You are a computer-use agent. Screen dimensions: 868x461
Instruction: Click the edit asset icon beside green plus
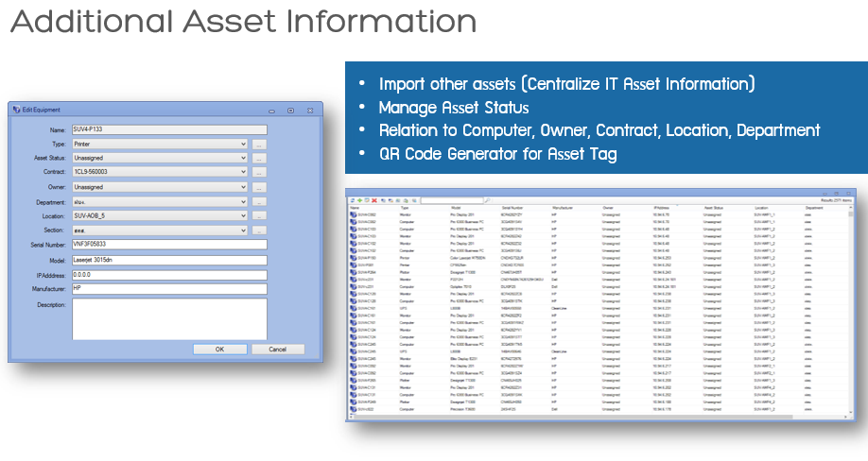coord(367,200)
